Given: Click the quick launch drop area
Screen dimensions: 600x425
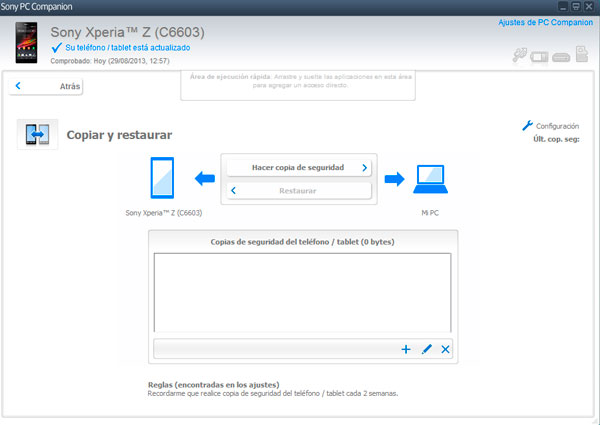Looking at the screenshot, I should pyautogui.click(x=298, y=85).
